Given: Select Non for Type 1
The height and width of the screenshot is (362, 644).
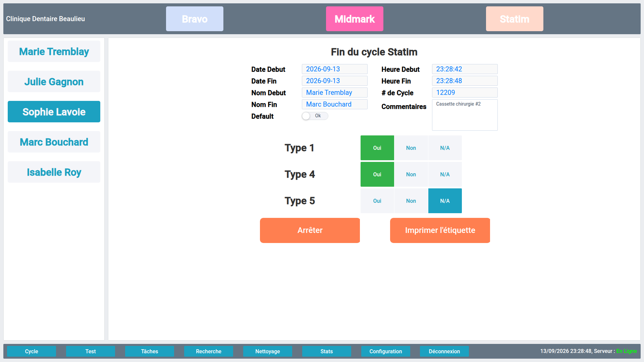Looking at the screenshot, I should coord(411,148).
